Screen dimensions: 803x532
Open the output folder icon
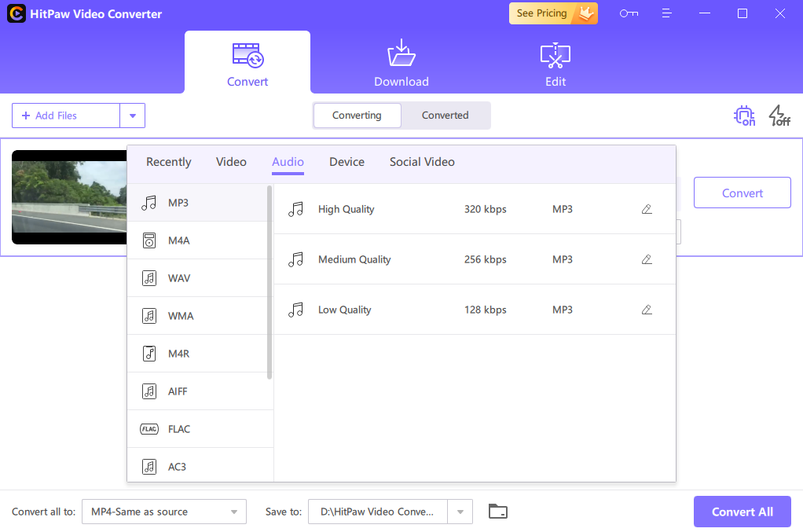click(497, 512)
